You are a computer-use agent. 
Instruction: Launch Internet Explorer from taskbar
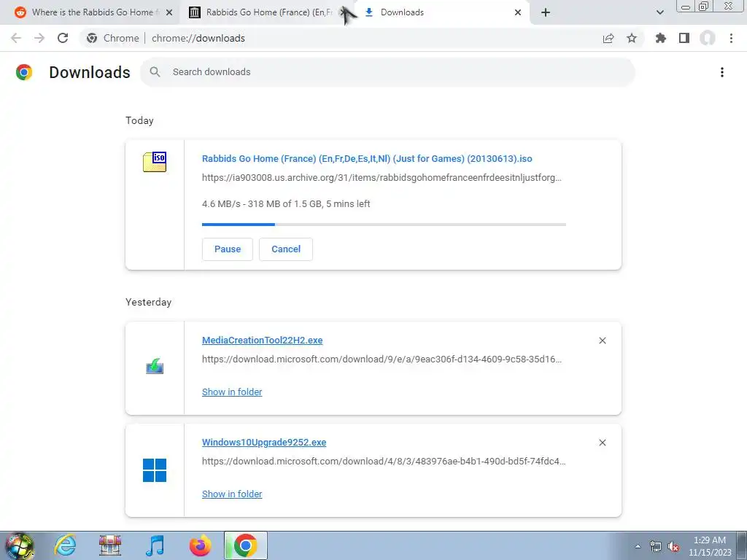point(65,545)
